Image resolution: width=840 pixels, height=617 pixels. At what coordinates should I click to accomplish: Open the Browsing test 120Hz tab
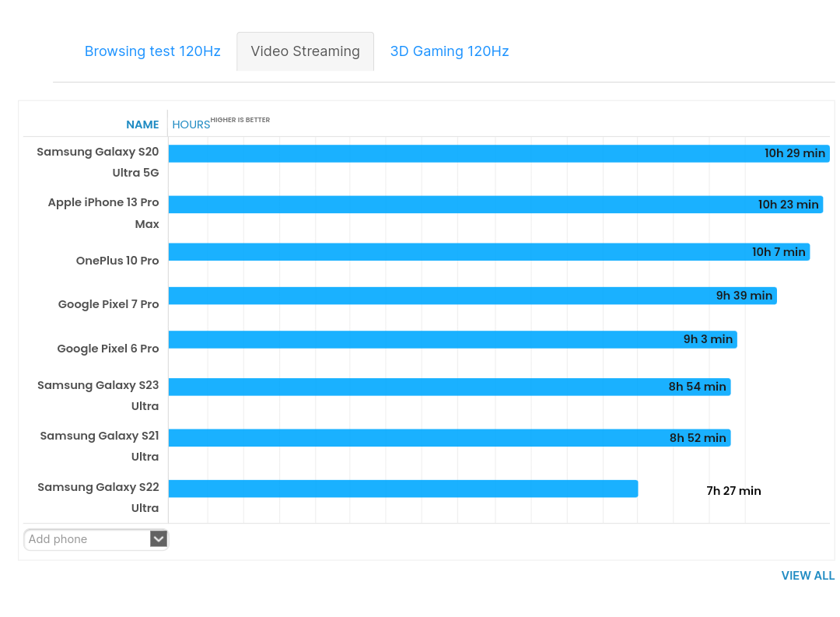click(x=152, y=51)
